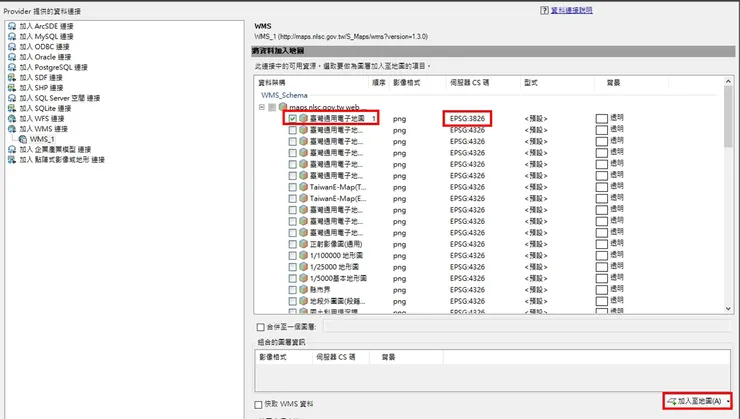
Task: Click the 型式 column header
Action: (x=557, y=83)
